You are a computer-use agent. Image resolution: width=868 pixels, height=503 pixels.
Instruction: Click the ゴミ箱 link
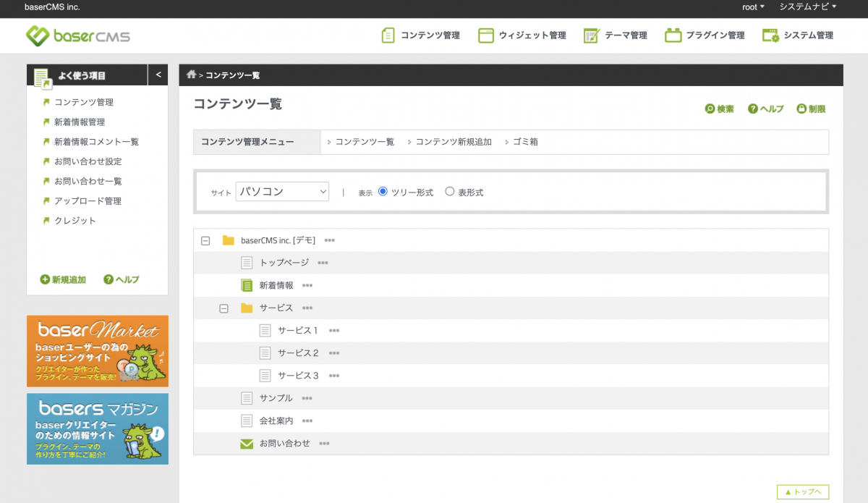[x=525, y=142]
